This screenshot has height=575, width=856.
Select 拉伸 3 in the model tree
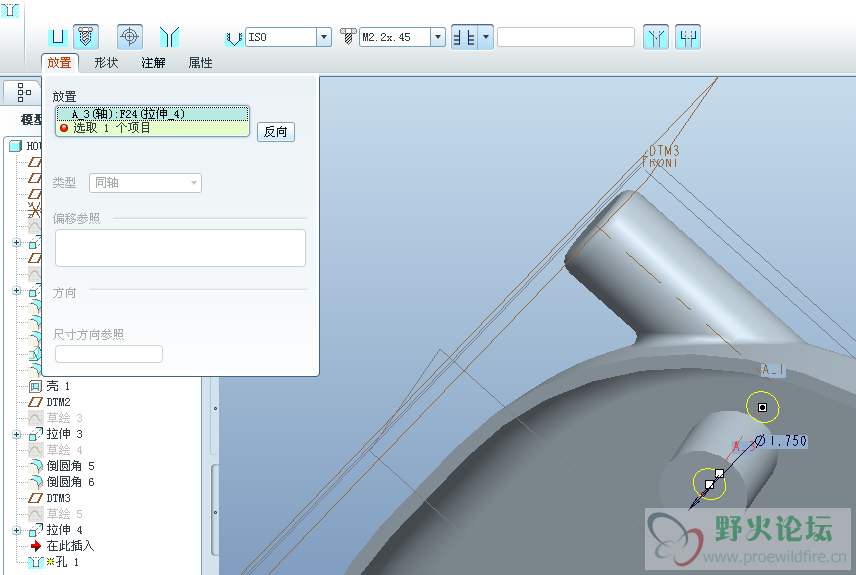pyautogui.click(x=64, y=434)
